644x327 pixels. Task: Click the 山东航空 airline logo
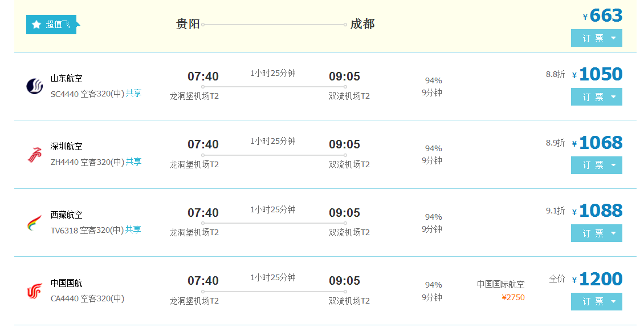pos(35,86)
